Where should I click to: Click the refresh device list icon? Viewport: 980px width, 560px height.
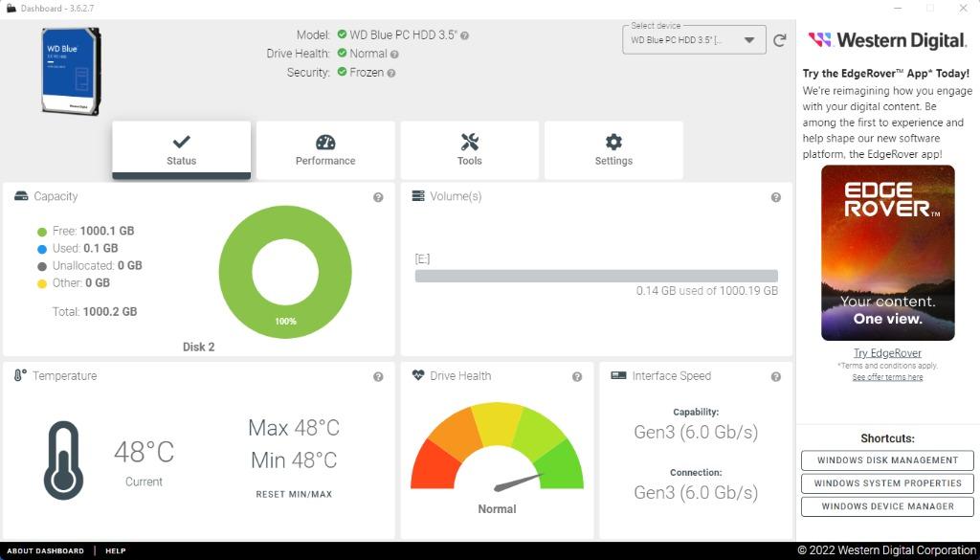pos(779,40)
